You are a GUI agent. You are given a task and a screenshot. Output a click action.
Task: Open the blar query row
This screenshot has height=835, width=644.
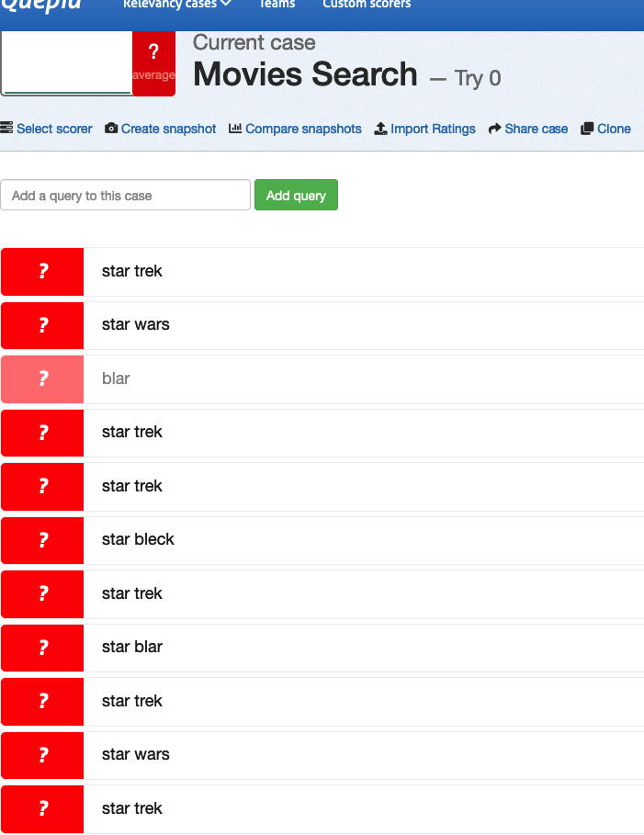322,378
